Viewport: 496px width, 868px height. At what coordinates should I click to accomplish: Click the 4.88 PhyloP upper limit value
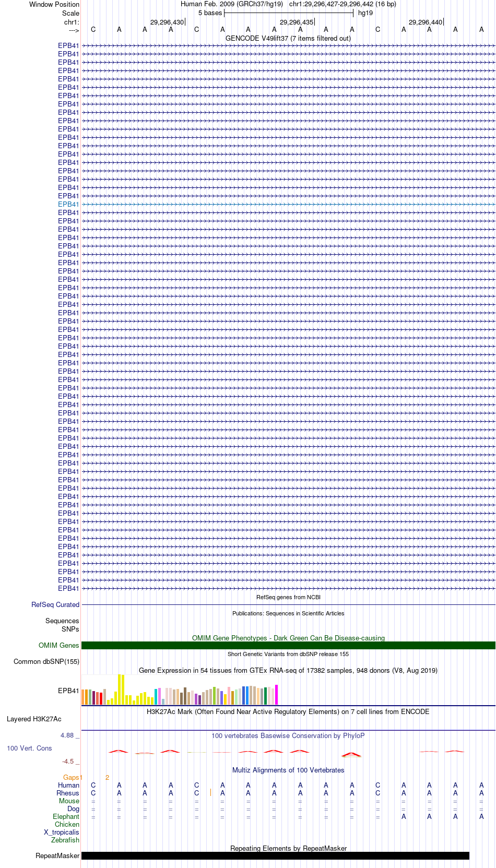click(x=67, y=735)
